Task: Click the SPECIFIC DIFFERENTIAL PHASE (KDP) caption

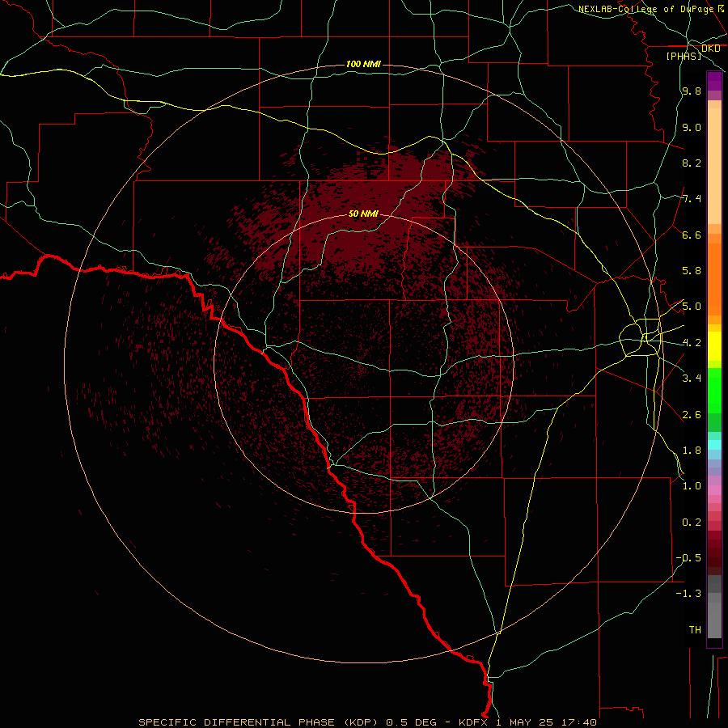Action: coord(256,722)
